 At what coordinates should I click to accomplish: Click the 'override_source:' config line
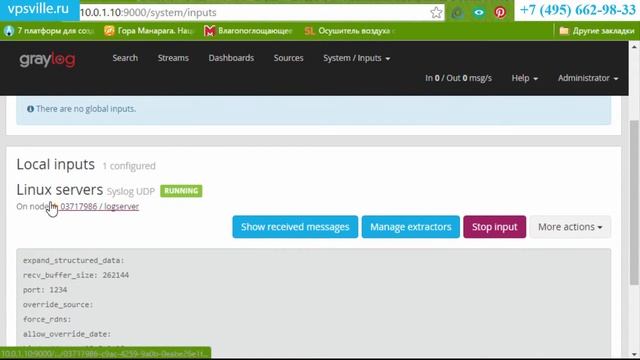point(58,304)
